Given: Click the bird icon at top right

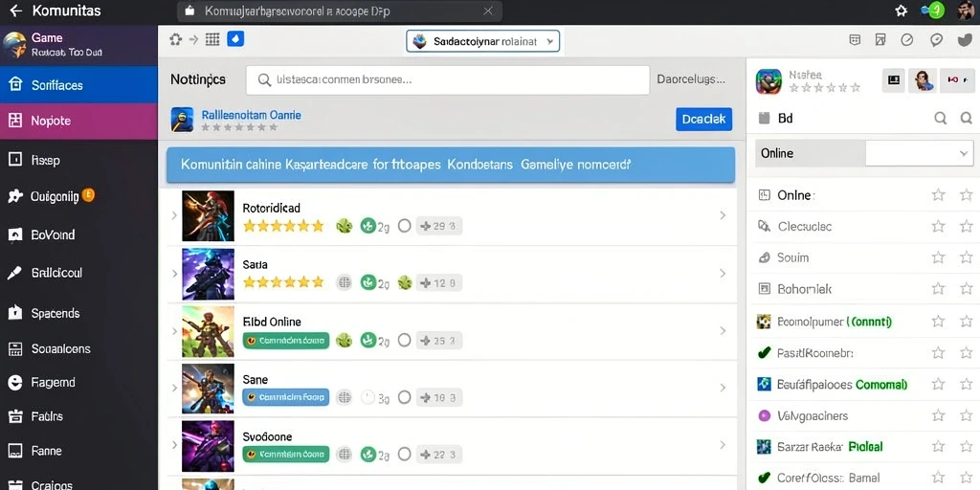Looking at the screenshot, I should point(965,40).
